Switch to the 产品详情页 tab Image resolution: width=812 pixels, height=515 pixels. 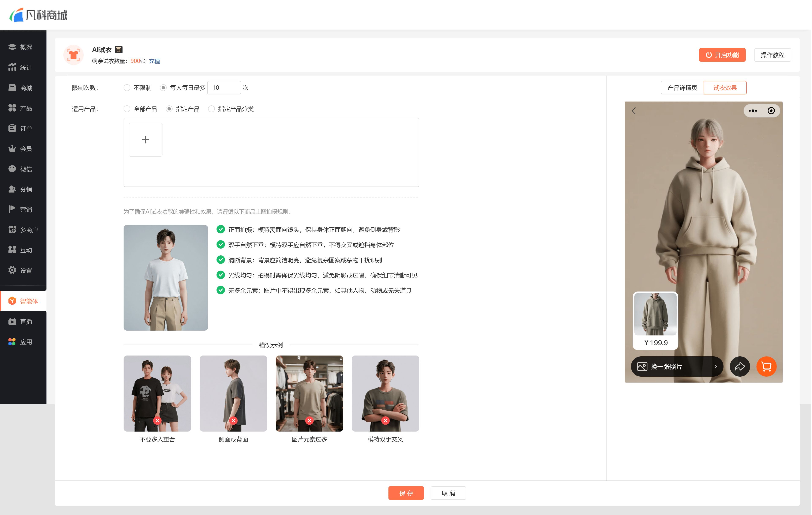(x=682, y=88)
